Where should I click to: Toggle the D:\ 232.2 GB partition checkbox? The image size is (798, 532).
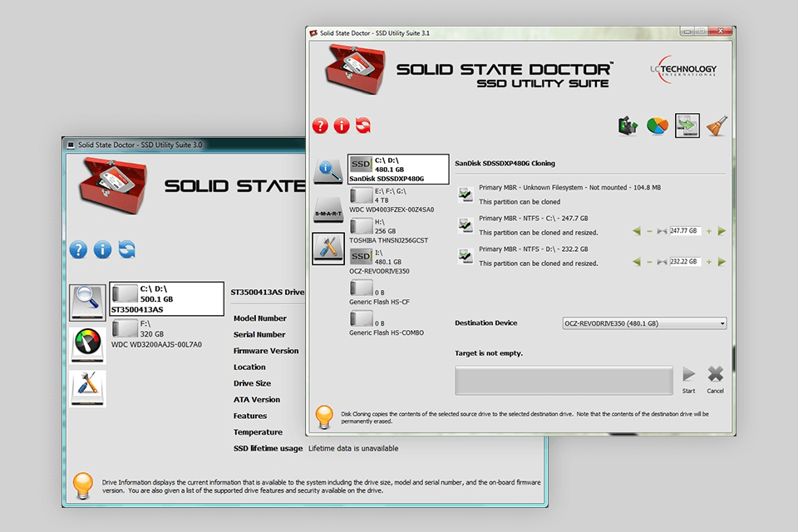465,256
